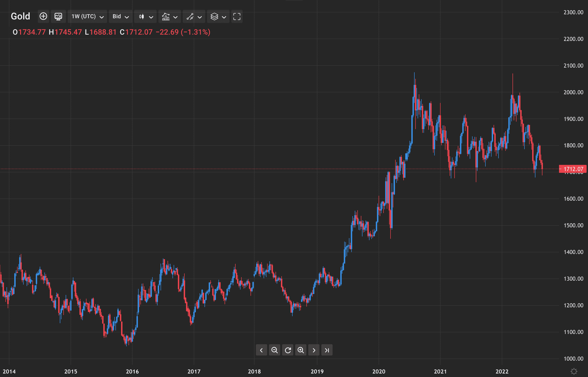Open the Bid price type dropdown
The height and width of the screenshot is (377, 588).
[121, 16]
